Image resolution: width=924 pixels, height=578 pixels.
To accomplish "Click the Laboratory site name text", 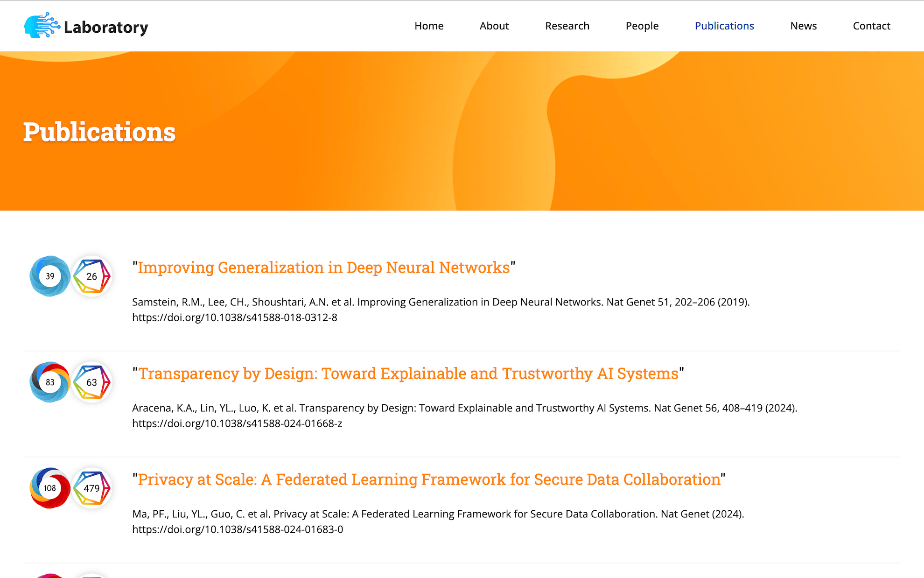I will click(106, 27).
